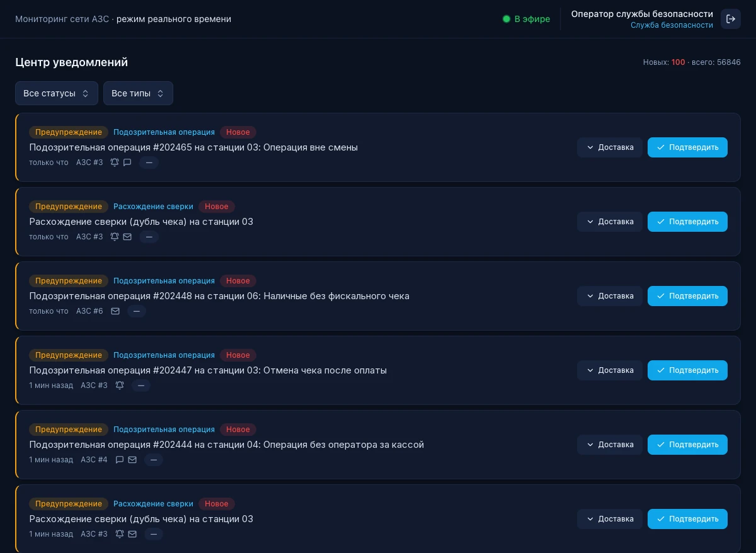Screen dimensions: 756x553
Task: Click the logout icon next to the operator name
Action: coord(731,19)
